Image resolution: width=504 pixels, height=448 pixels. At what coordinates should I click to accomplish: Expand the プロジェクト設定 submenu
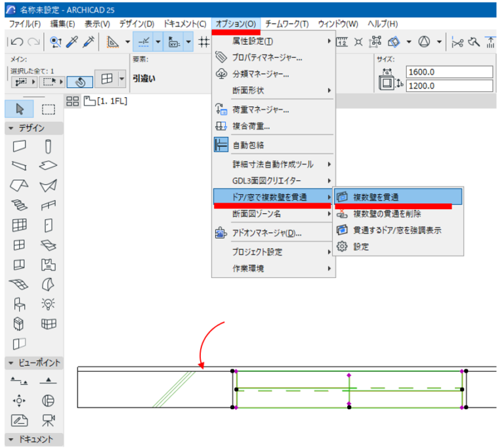274,252
